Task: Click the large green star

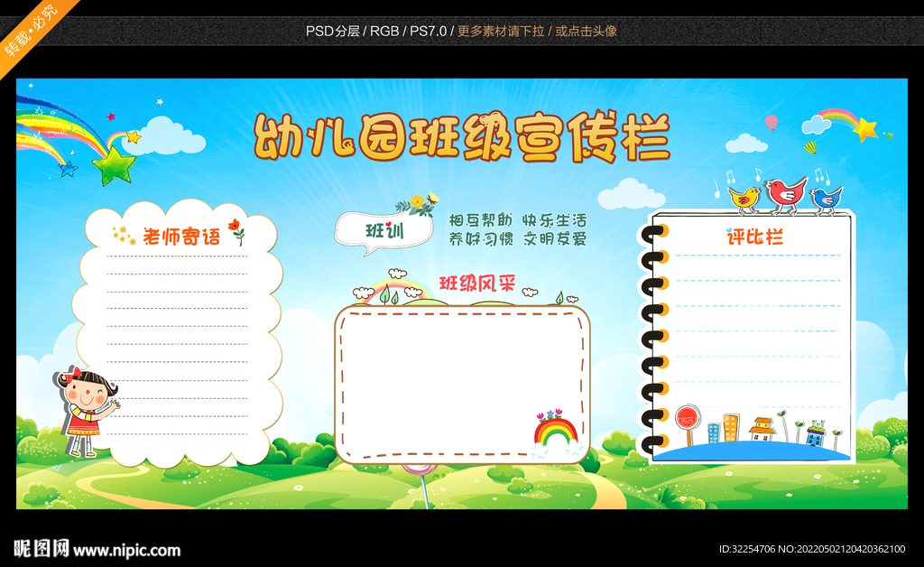Action: [x=113, y=165]
